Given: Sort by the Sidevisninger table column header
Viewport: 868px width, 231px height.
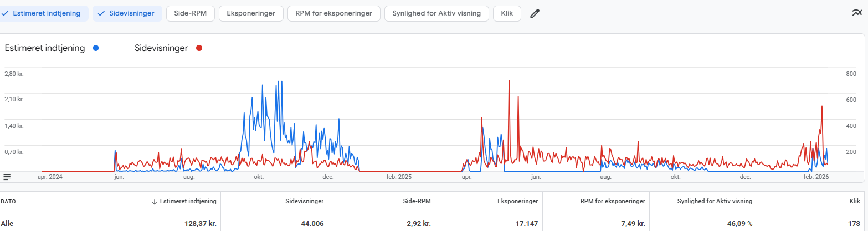Looking at the screenshot, I should (x=304, y=202).
